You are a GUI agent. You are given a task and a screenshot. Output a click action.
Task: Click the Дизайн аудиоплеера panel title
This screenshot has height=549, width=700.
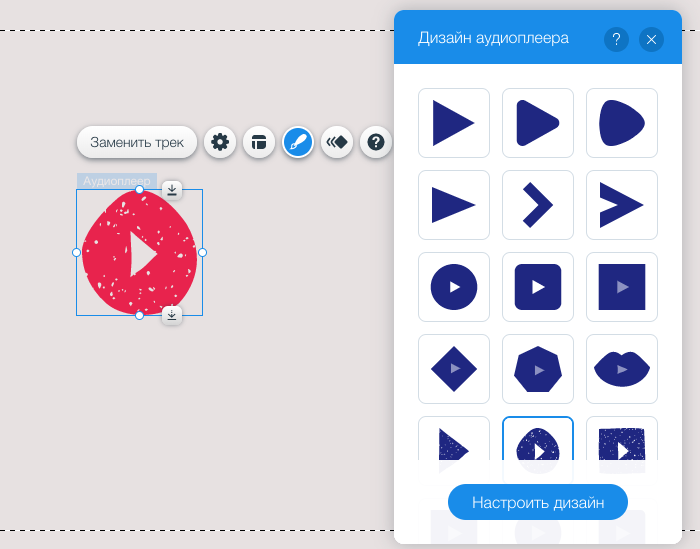(493, 38)
